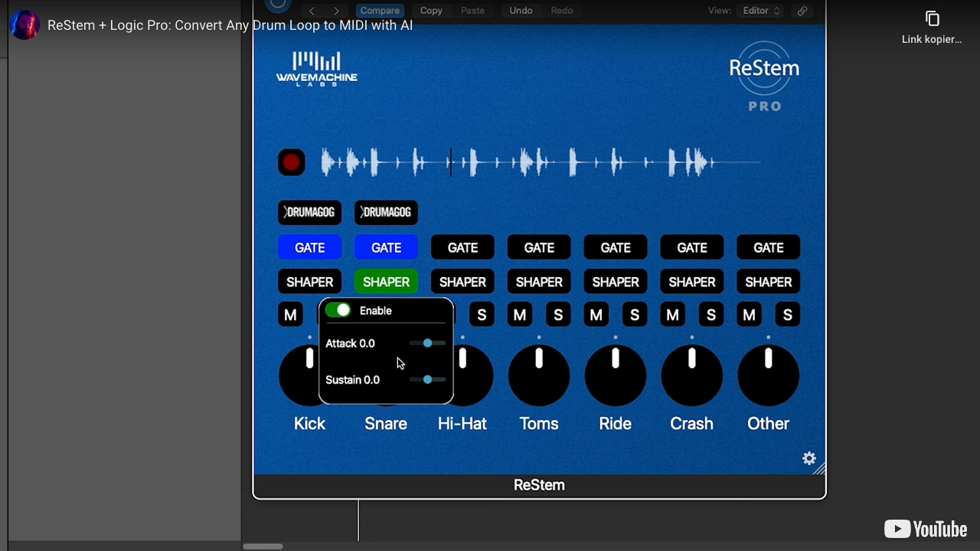Solo the Ride channel

(x=635, y=315)
